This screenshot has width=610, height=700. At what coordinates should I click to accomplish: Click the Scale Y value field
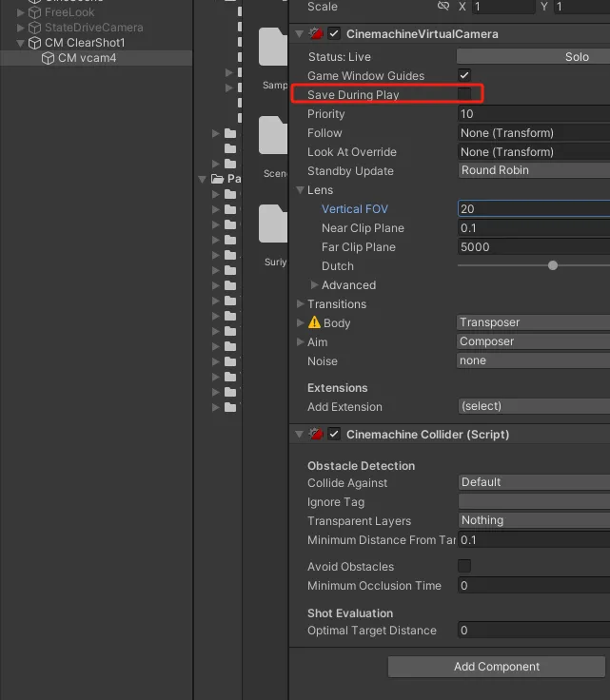(x=582, y=7)
